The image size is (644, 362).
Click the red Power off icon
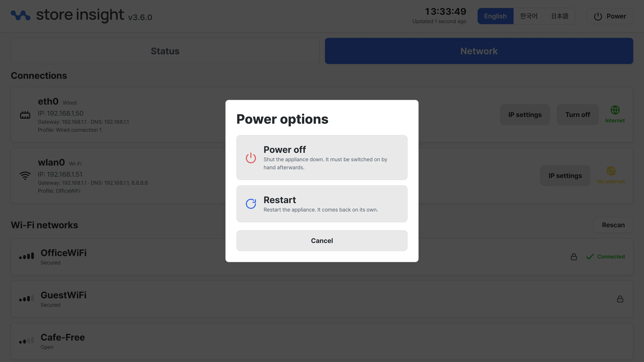point(251,158)
